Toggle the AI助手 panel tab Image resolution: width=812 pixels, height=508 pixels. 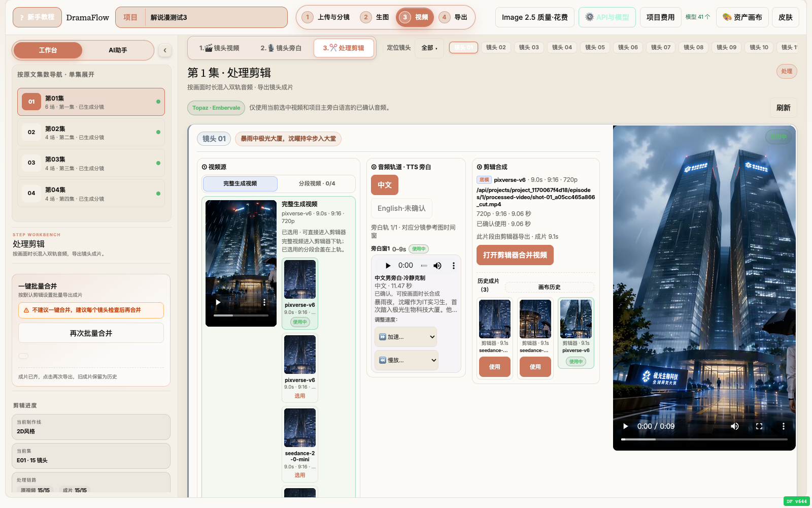click(x=118, y=50)
